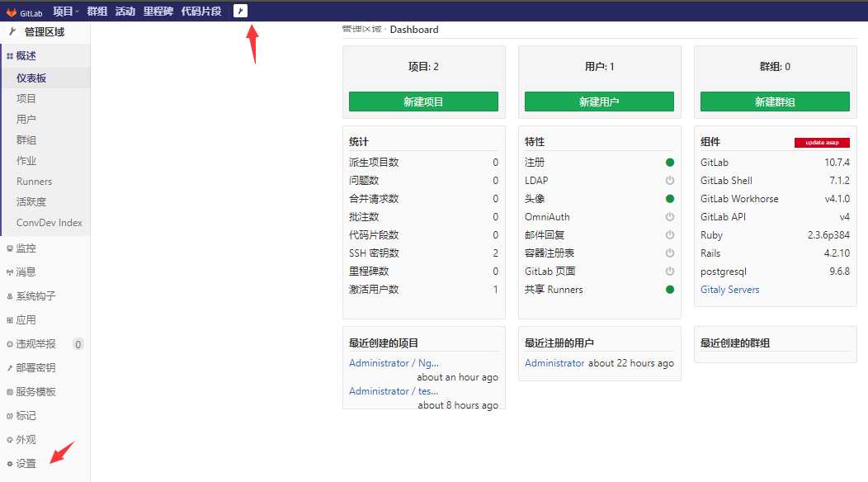Viewport: 868px width, 482px height.
Task: Open 代码片段 in the top navigation
Action: [201, 11]
